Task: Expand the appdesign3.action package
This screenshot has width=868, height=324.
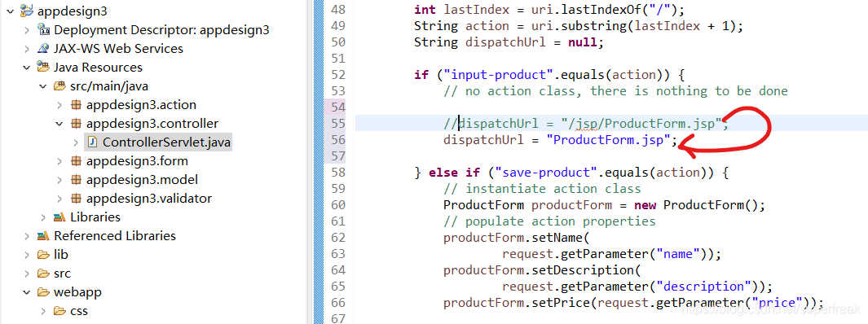Action: (x=59, y=105)
